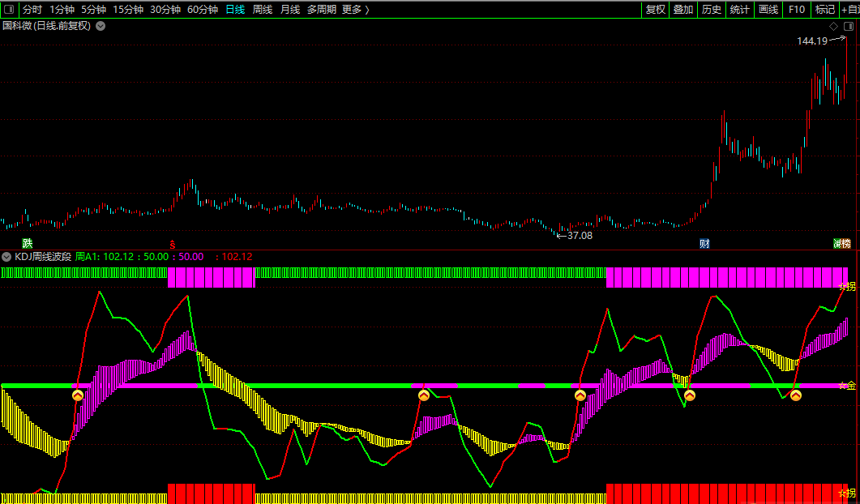Click the 榜 ranking marker at chart end
The image size is (860, 504).
845,244
